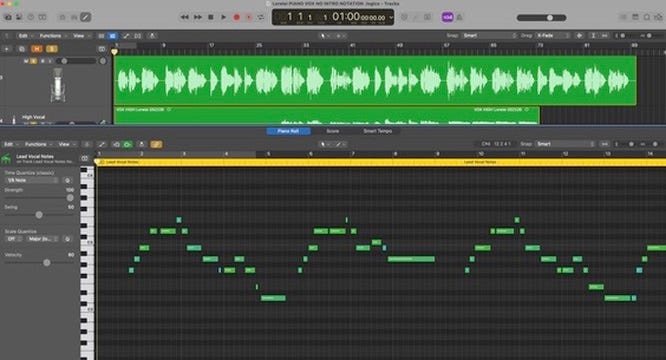The image size is (666, 360).
Task: Duplicate track button in track header
Action: (x=22, y=49)
